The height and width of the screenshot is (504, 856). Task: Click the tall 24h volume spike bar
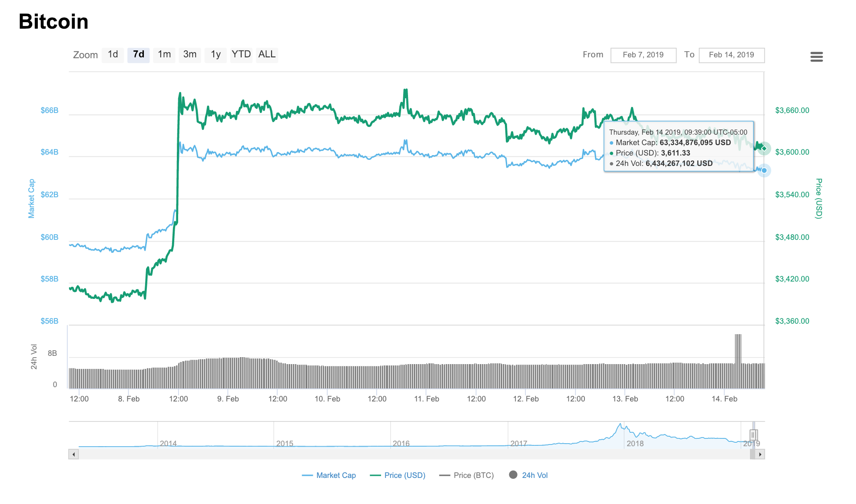coord(738,361)
